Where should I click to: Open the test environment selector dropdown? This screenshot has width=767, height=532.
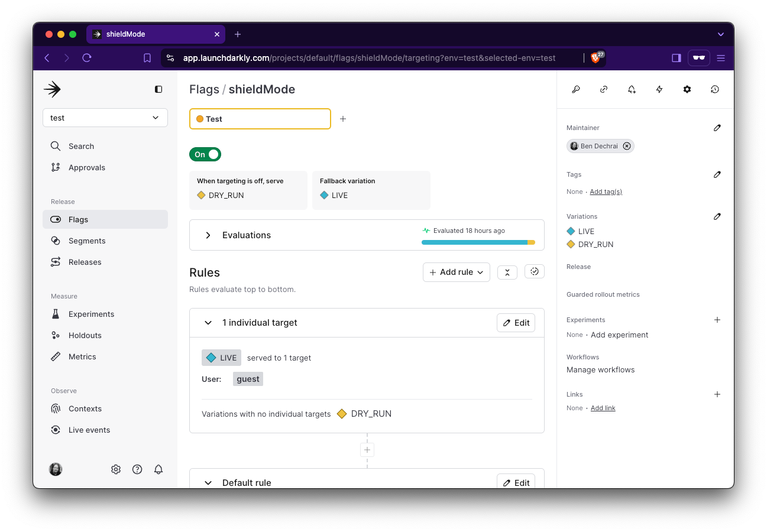105,118
